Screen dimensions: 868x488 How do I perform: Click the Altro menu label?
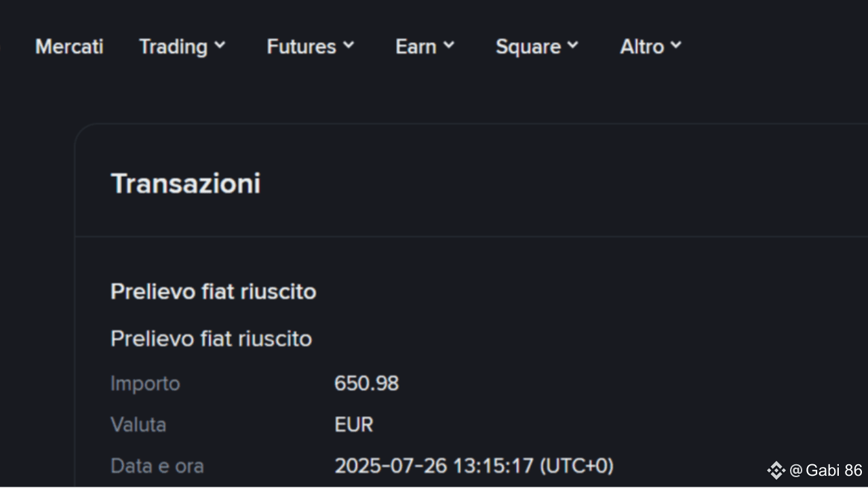point(642,47)
